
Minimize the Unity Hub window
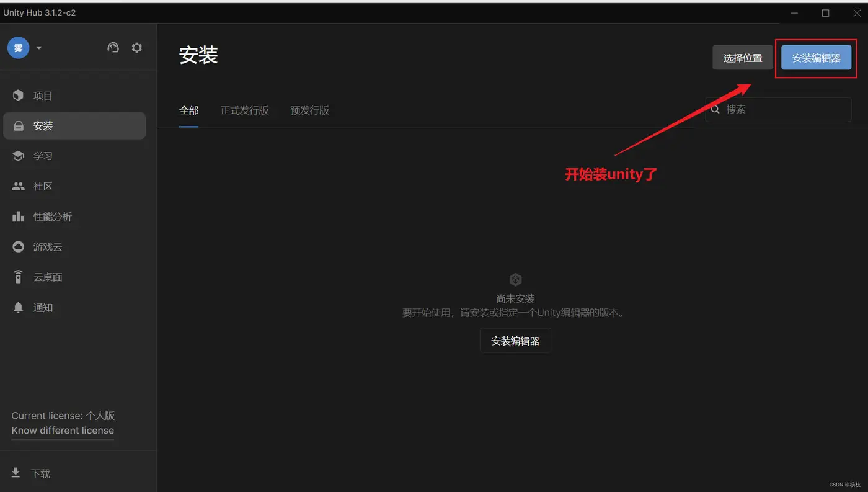[x=794, y=13]
